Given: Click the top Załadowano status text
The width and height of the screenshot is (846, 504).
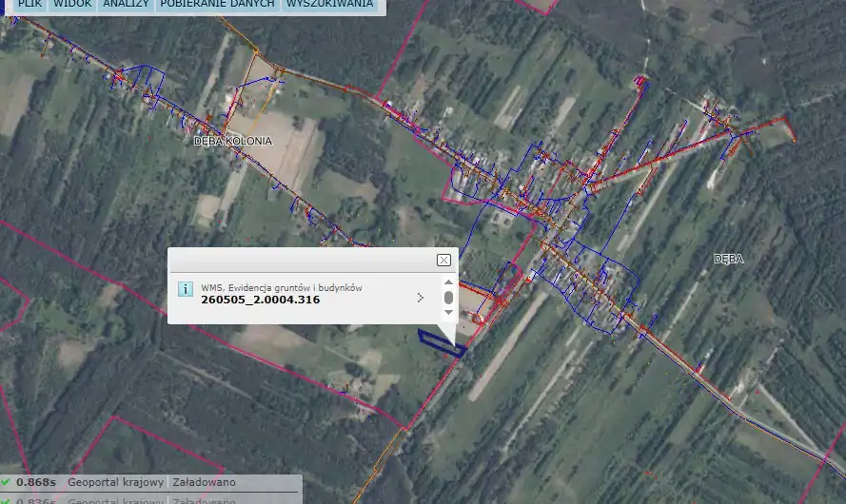Looking at the screenshot, I should [x=204, y=482].
